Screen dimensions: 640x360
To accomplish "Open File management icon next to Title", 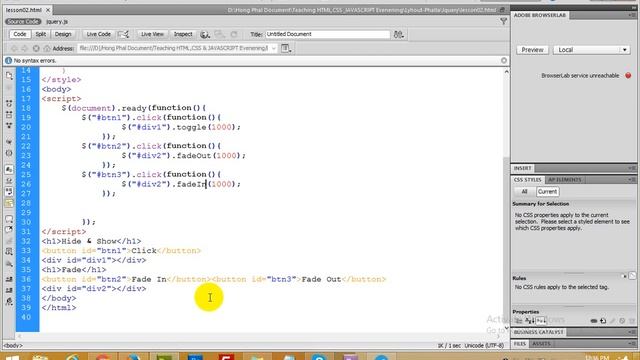I will pos(398,35).
